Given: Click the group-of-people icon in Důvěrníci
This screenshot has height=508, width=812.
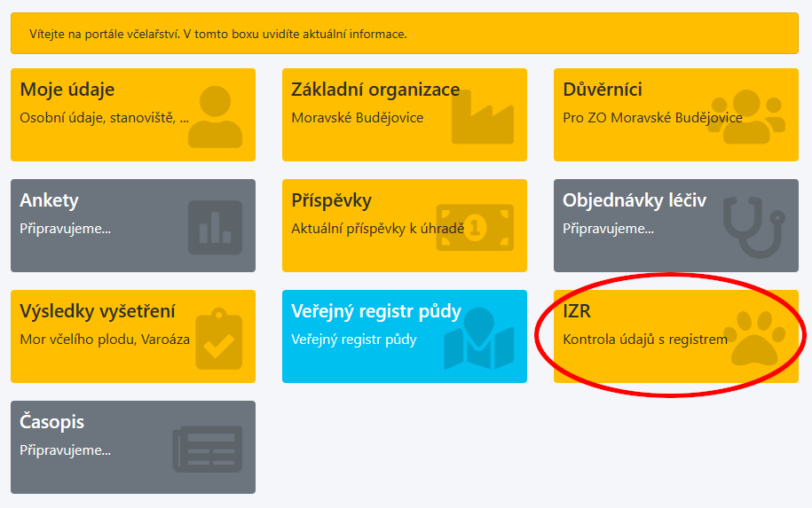Looking at the screenshot, I should 745,117.
